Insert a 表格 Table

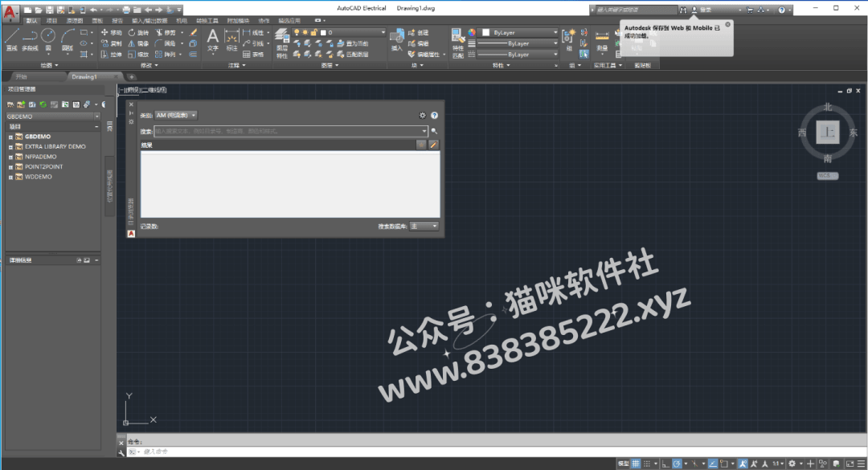253,55
